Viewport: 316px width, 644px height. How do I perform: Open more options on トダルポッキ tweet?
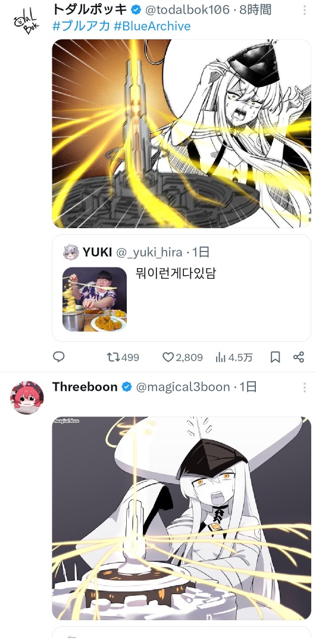305,10
